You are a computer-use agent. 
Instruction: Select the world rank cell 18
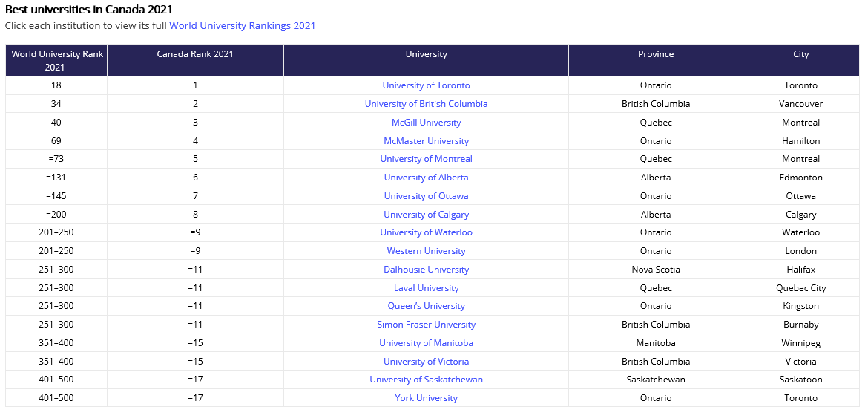point(56,85)
